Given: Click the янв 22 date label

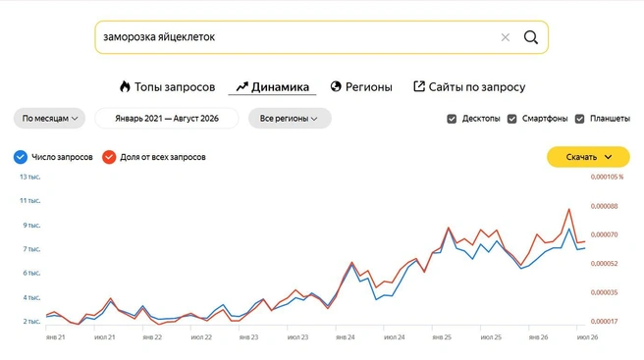Looking at the screenshot, I should coord(152,337).
